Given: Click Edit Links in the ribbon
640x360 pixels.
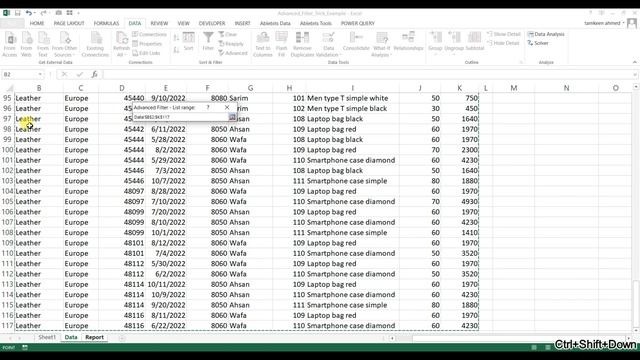Looking at the screenshot, I should [146, 53].
